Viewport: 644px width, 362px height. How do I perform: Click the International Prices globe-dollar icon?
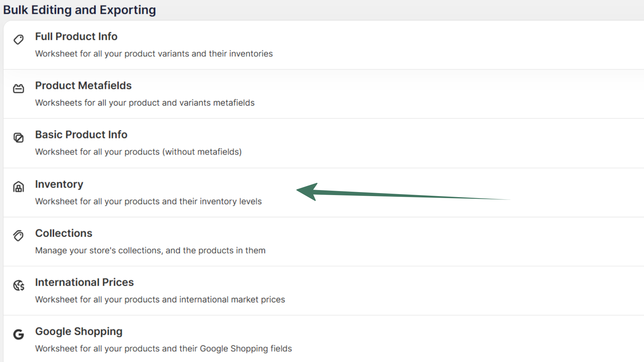(18, 285)
